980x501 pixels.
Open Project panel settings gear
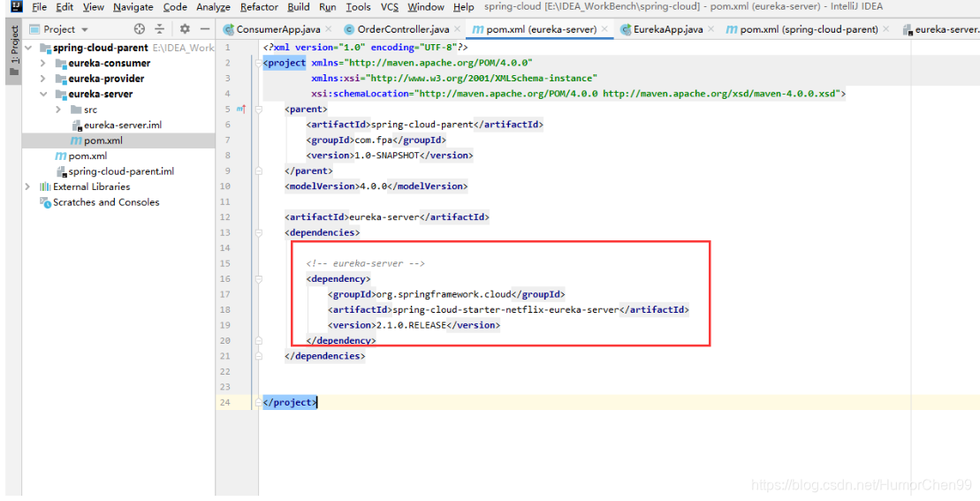click(x=185, y=29)
